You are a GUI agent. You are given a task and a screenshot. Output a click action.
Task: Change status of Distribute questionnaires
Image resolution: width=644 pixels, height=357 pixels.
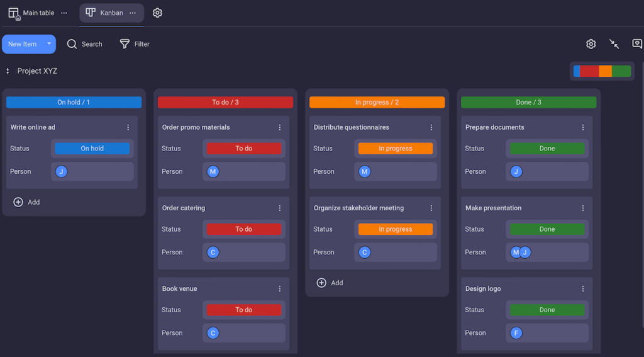[396, 149]
